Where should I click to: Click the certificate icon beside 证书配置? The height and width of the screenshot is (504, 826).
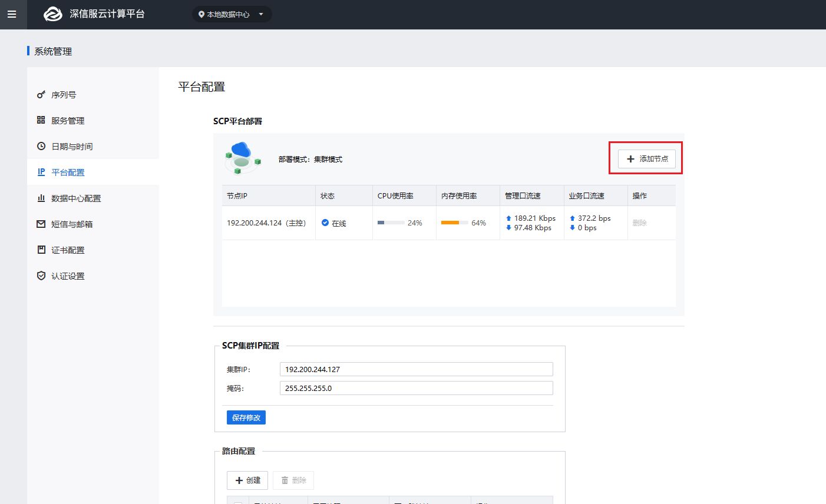(41, 250)
